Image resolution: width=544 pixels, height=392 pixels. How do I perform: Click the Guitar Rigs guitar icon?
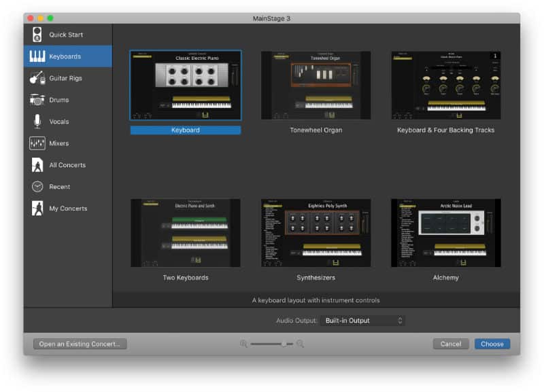[x=37, y=78]
